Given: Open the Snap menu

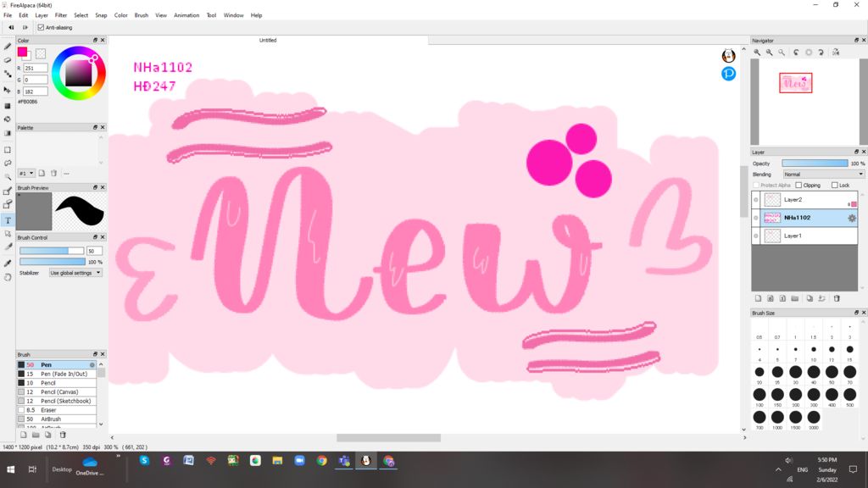Looking at the screenshot, I should (x=101, y=15).
